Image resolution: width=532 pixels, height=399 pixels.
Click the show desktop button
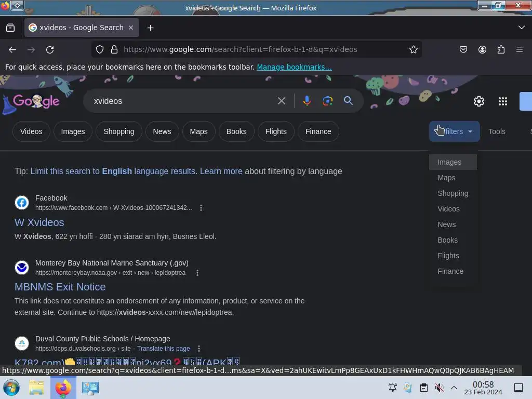tap(518, 388)
